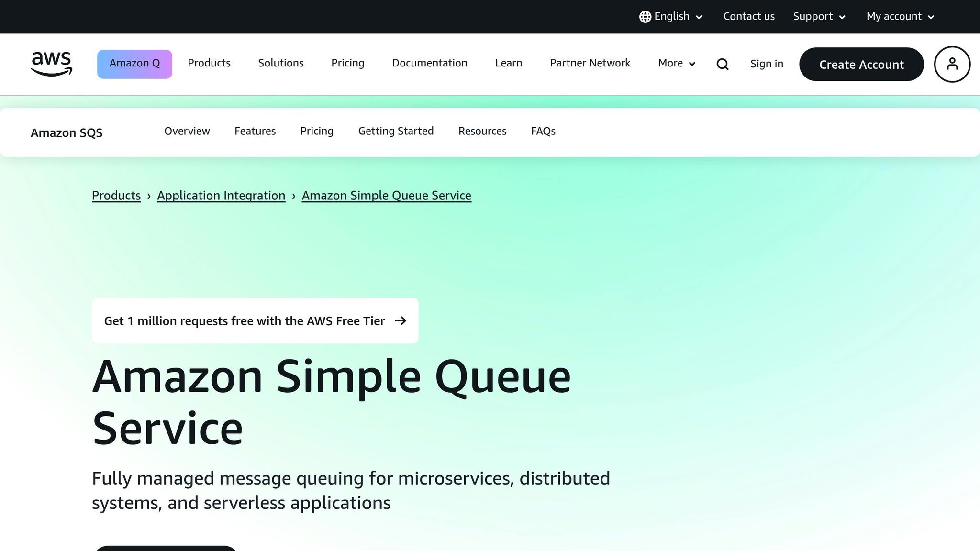Click the Amazon SQS sub-navigation title
This screenshot has width=980, height=551.
[x=67, y=132]
